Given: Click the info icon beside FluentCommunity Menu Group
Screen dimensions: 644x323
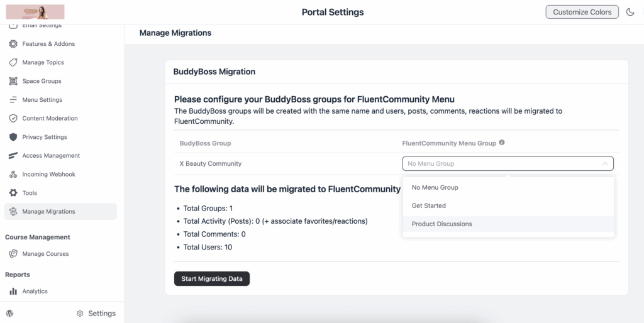Looking at the screenshot, I should (x=501, y=143).
